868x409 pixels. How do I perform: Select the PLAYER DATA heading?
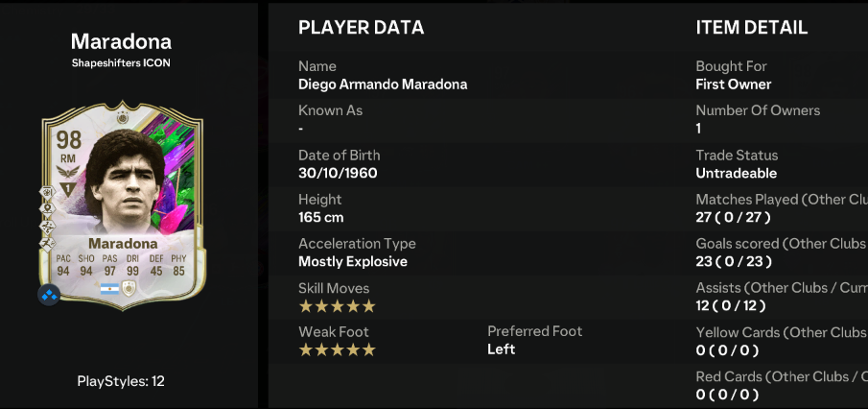pyautogui.click(x=361, y=28)
